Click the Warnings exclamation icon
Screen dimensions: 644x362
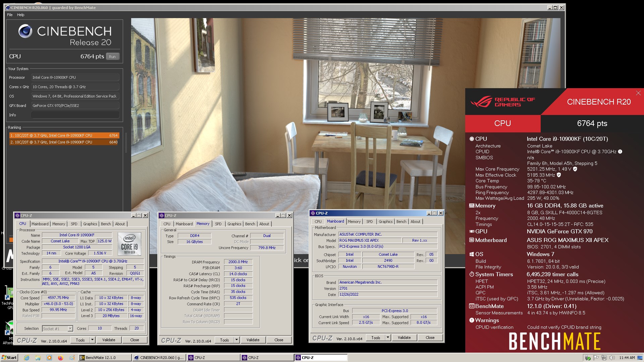pyautogui.click(x=472, y=320)
